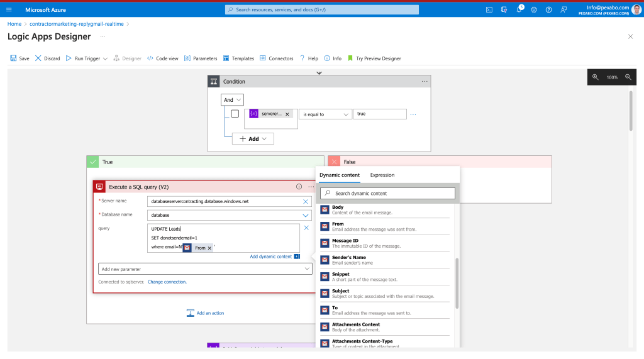Viewport: 644px width, 359px height.
Task: Open Connectors list
Action: click(277, 58)
